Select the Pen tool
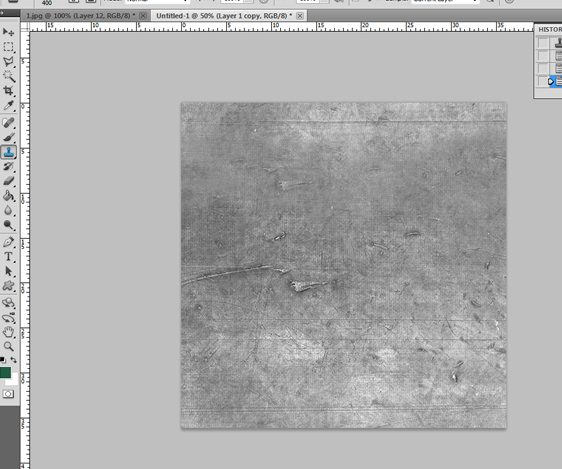Screen dimensions: 562x469 pyautogui.click(x=8, y=242)
